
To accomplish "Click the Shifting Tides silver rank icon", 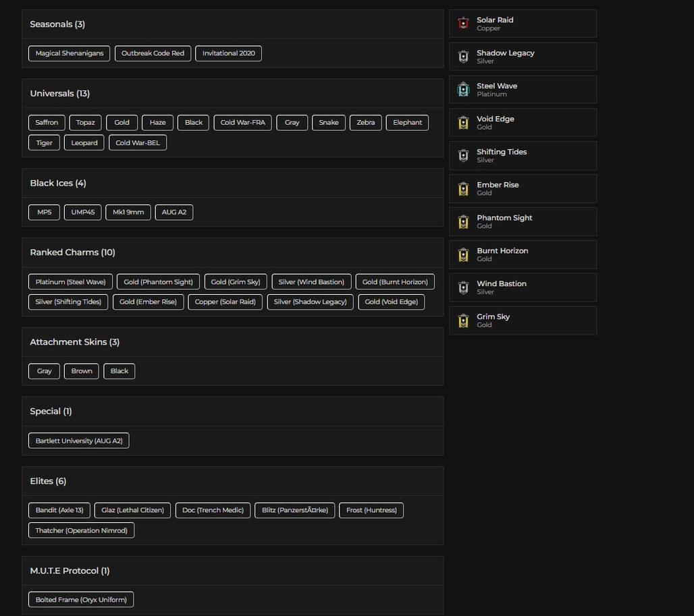I will (x=463, y=156).
